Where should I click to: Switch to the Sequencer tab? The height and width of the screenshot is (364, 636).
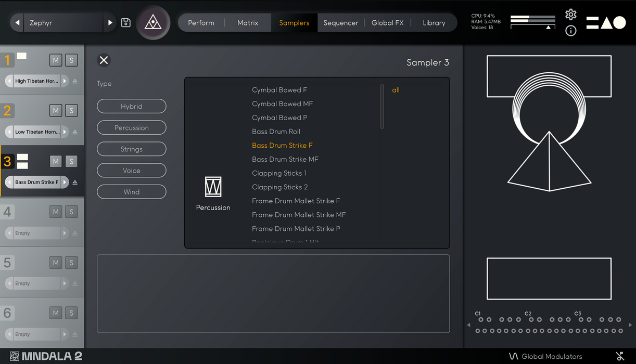(340, 23)
